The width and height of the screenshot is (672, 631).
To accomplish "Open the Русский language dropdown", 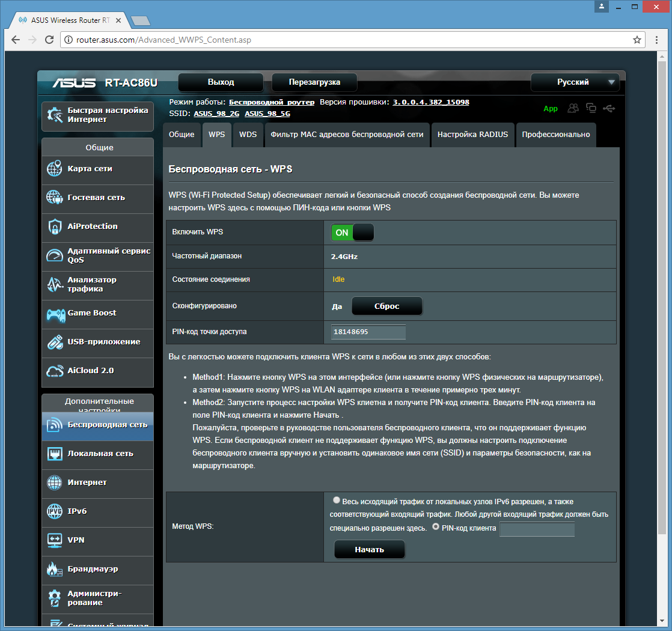I will tap(575, 82).
